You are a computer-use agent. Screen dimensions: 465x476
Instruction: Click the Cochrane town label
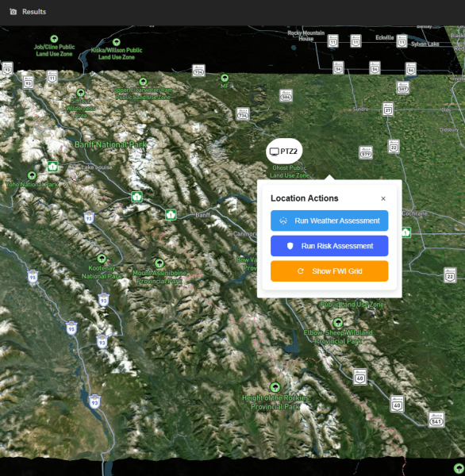[414, 213]
